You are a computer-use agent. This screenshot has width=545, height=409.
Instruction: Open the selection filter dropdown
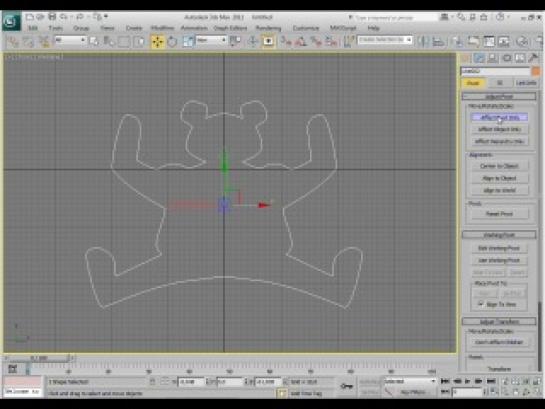click(70, 40)
